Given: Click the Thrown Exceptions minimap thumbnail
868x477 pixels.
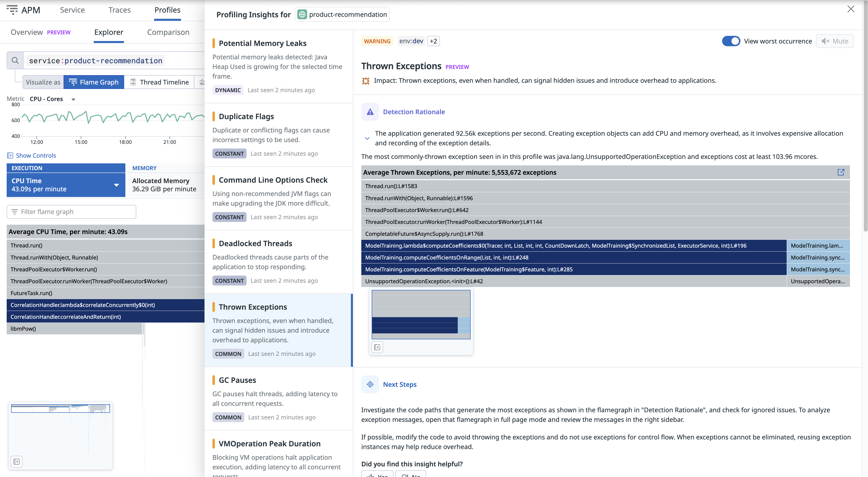Looking at the screenshot, I should 421,314.
